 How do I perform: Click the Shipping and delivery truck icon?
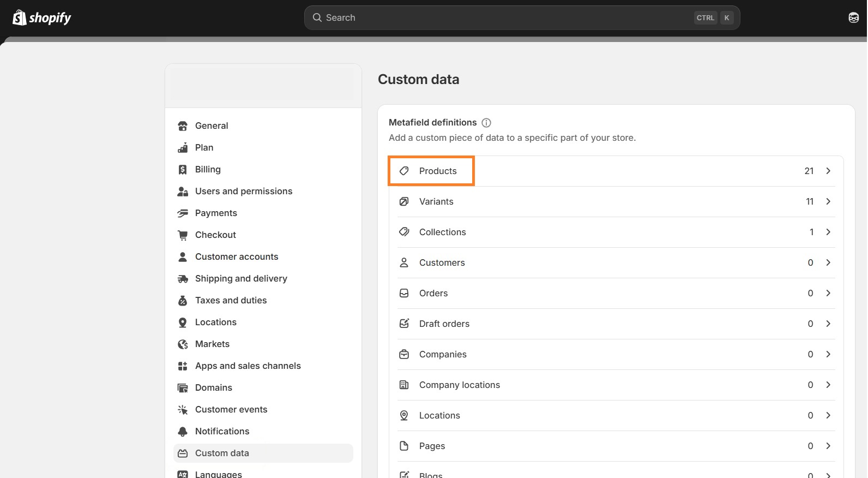(183, 279)
